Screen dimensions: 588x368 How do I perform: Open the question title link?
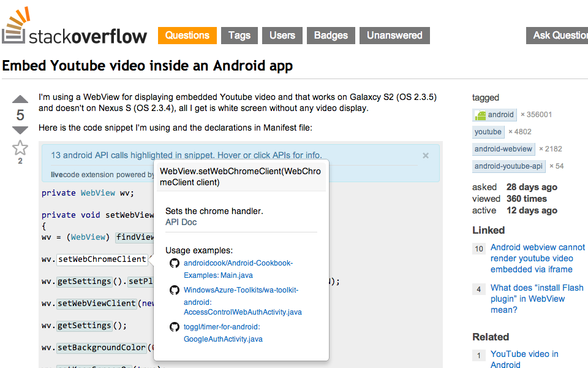[148, 66]
